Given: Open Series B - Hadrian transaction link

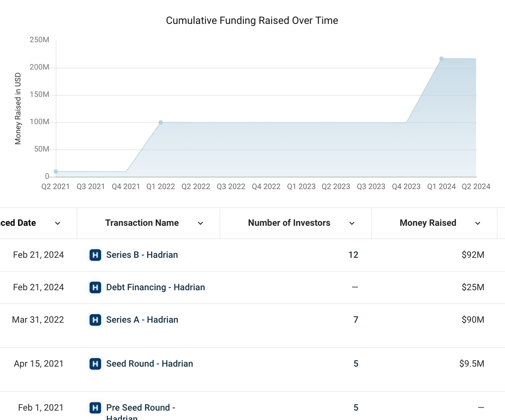Looking at the screenshot, I should click(x=142, y=255).
